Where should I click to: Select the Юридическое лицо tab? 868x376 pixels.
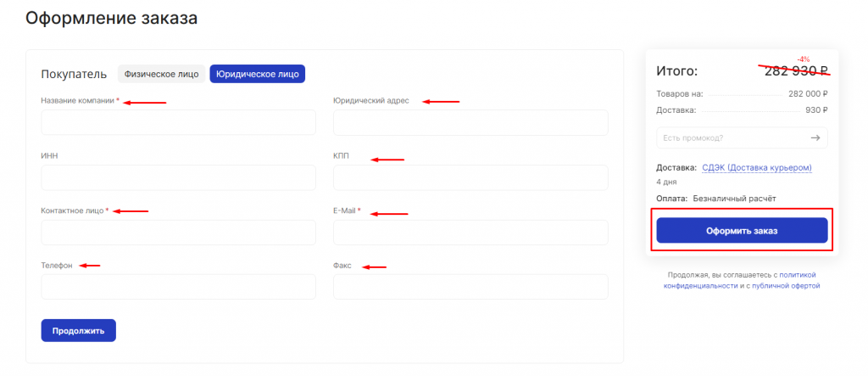coord(257,74)
